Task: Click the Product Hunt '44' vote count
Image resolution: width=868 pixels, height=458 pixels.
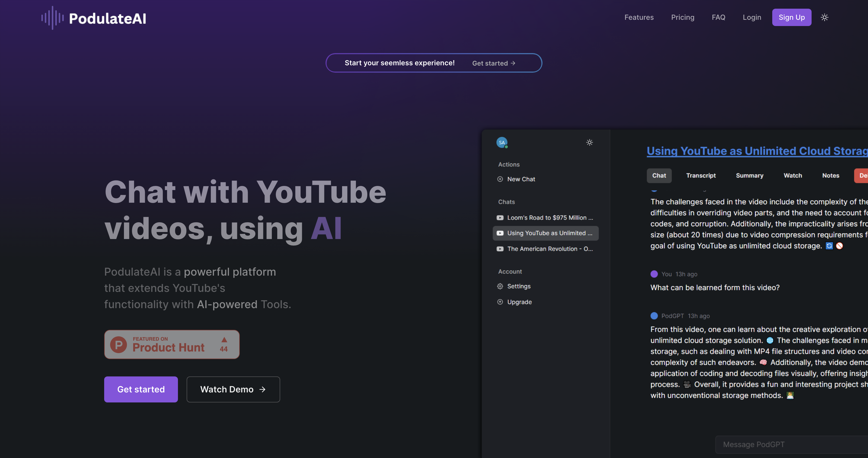Action: click(224, 349)
